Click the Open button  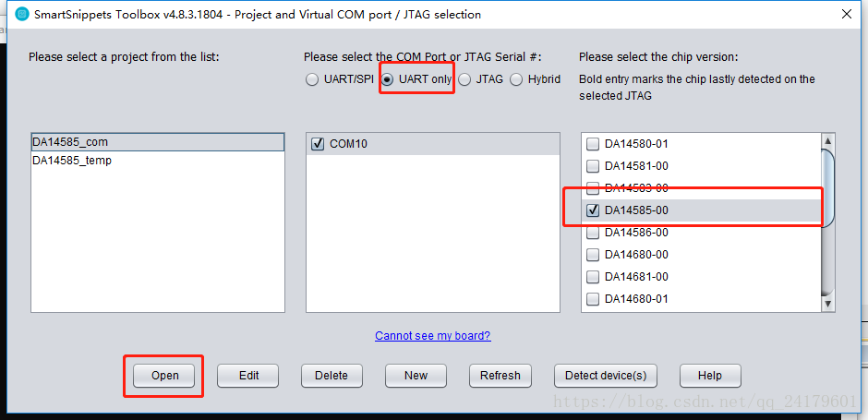coord(163,376)
